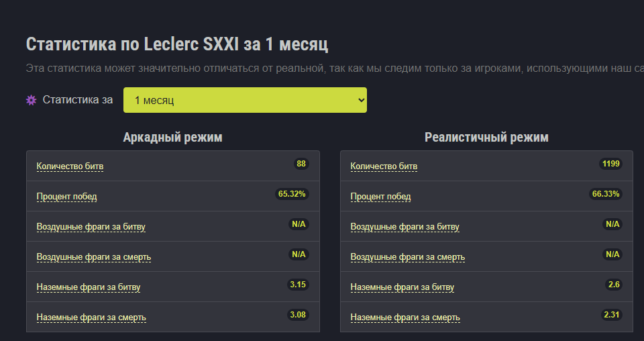Click the 88 battles count badge
The width and height of the screenshot is (644, 341).
pyautogui.click(x=301, y=164)
